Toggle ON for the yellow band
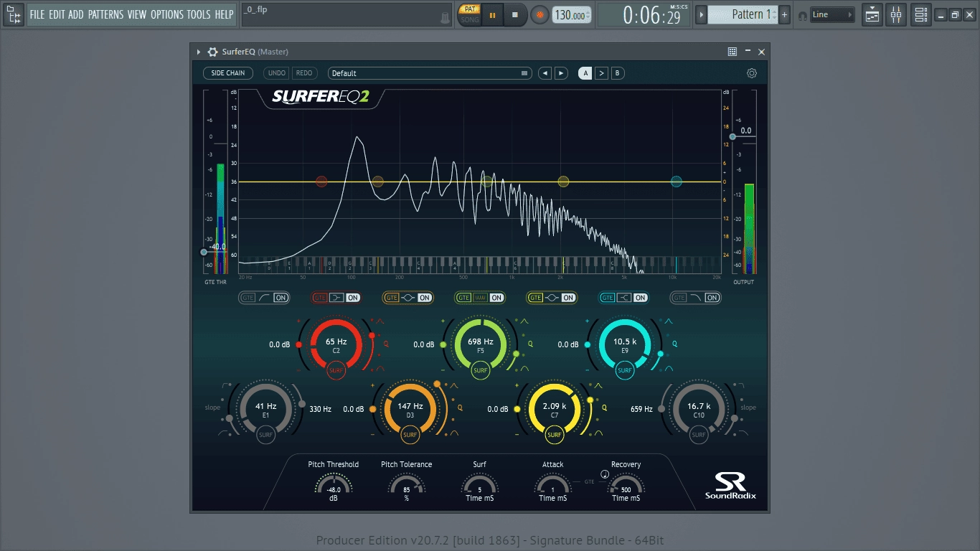 [568, 298]
